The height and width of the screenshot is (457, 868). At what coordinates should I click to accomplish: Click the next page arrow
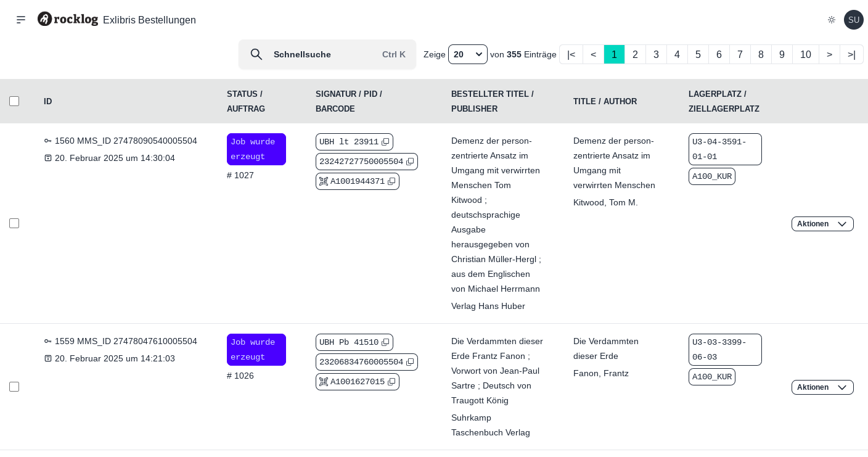tap(829, 54)
